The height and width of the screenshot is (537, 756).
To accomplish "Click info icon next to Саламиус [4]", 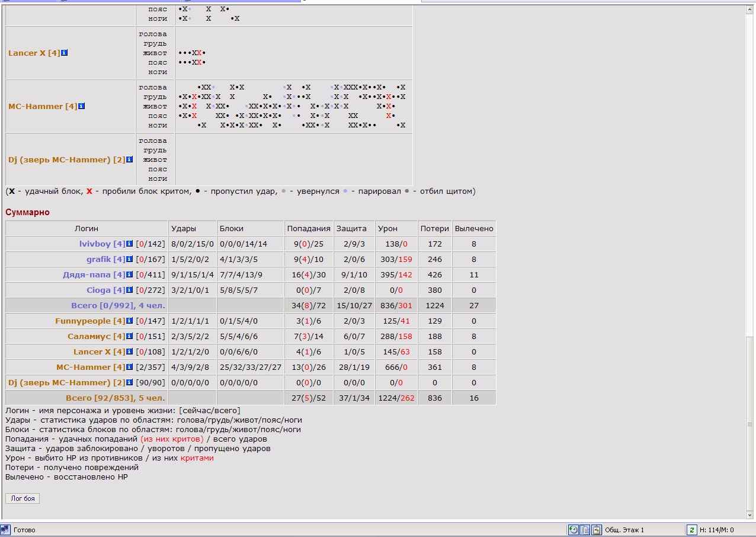I will [x=130, y=336].
